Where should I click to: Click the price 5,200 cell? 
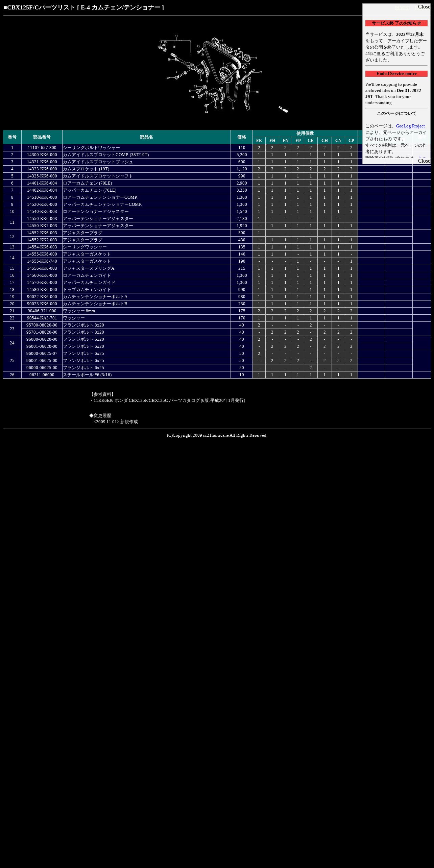click(x=242, y=155)
